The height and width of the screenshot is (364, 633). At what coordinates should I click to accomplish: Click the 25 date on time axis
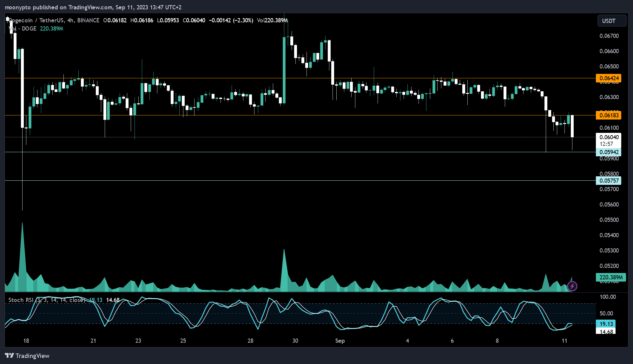[x=183, y=341]
